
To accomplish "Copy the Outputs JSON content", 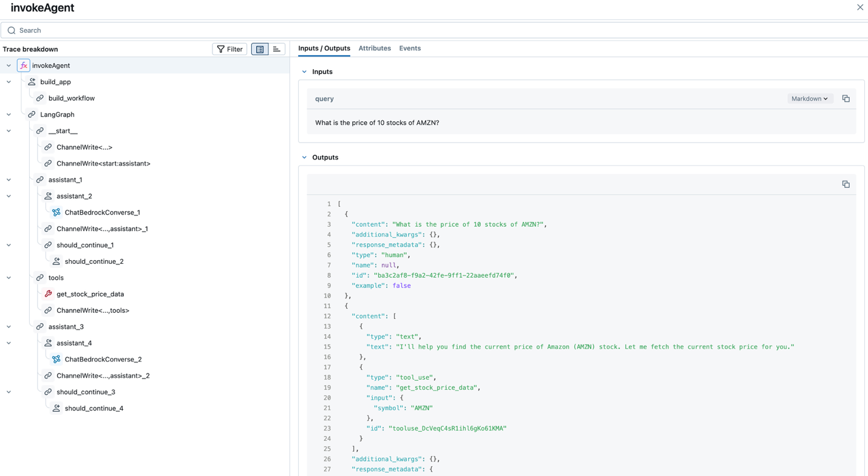I will pos(846,184).
